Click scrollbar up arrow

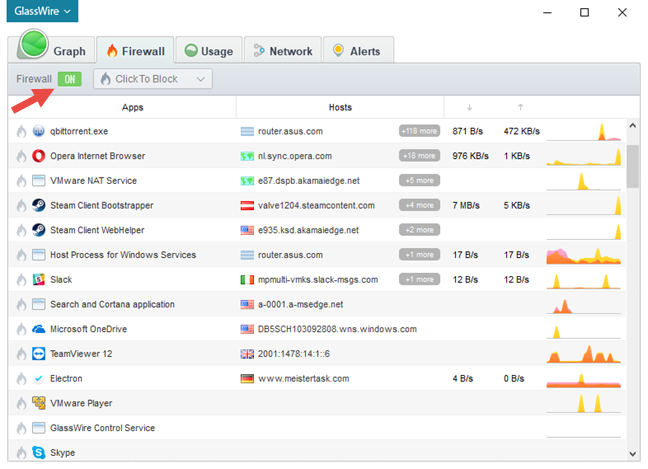tap(633, 126)
